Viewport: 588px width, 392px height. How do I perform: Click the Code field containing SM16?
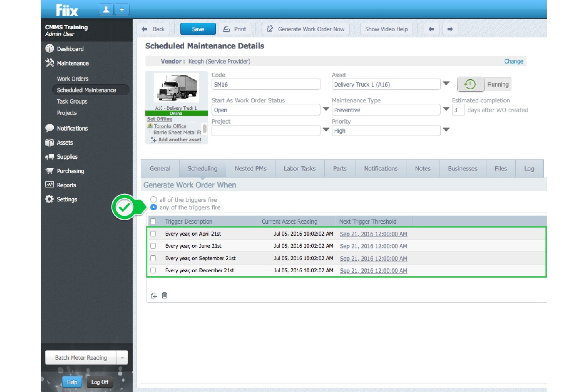pyautogui.click(x=265, y=84)
